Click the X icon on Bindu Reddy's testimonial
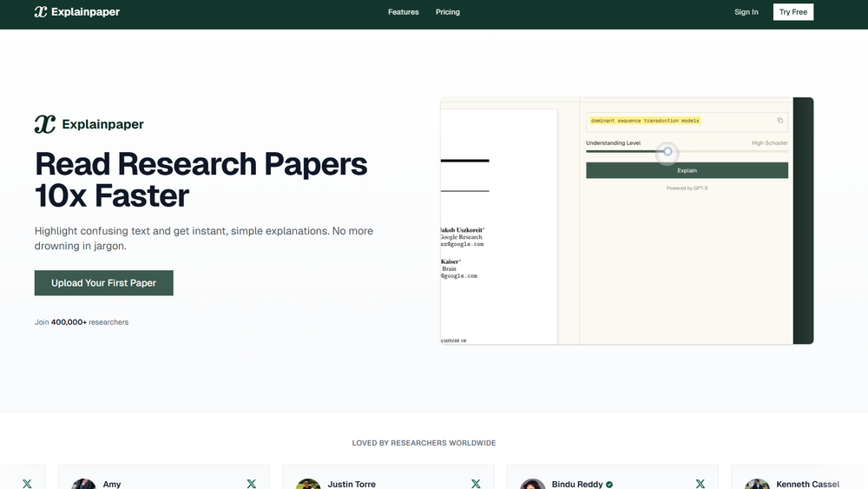The image size is (868, 489). pos(700,484)
